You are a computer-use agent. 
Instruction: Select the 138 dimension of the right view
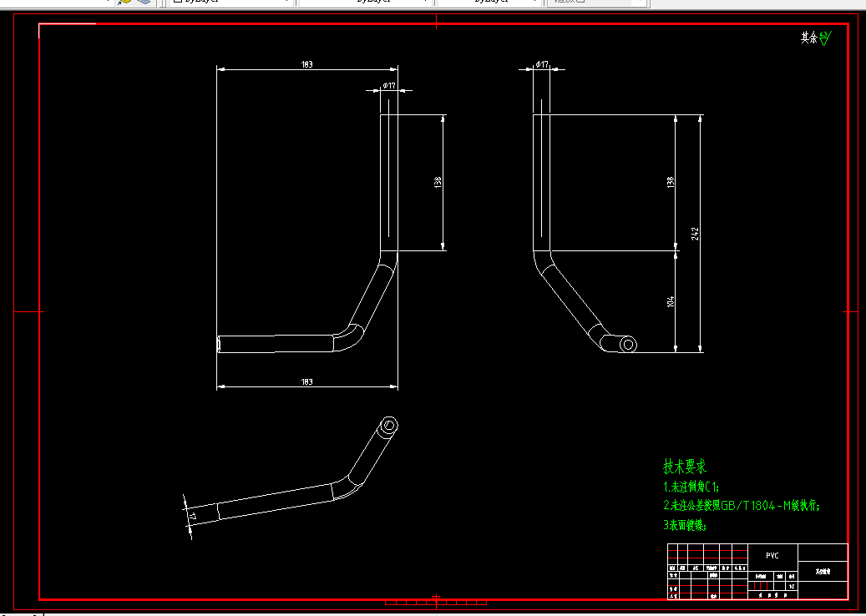(671, 182)
